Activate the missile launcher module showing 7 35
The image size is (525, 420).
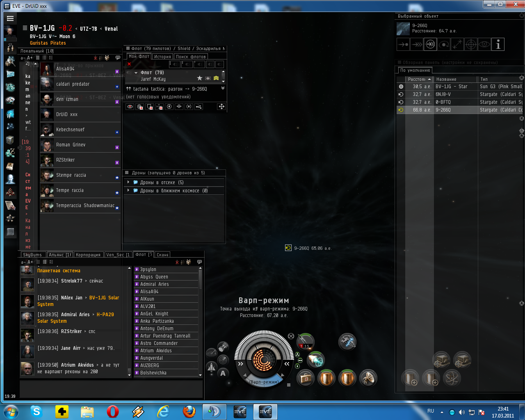305,342
